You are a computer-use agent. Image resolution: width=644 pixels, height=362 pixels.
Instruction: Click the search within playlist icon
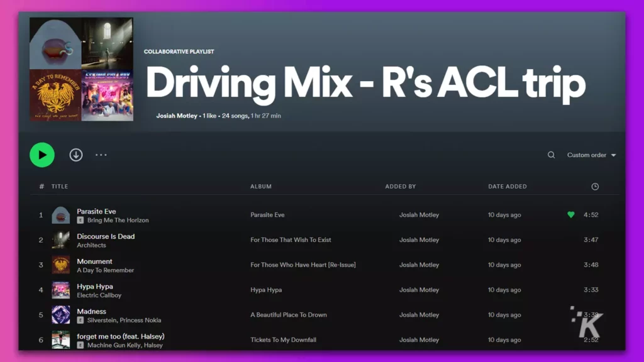click(x=551, y=155)
